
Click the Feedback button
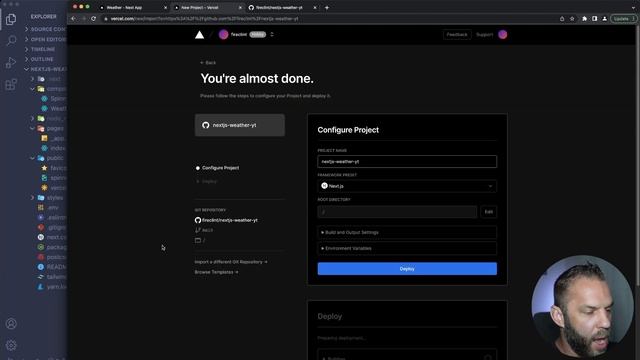[x=457, y=35]
